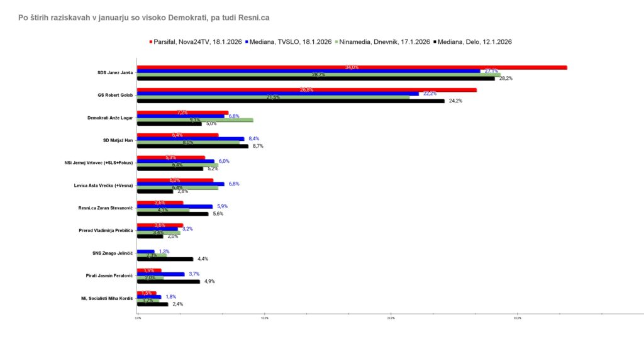
Task: Click the black Mediana Delo legend marker
Action: pyautogui.click(x=435, y=42)
